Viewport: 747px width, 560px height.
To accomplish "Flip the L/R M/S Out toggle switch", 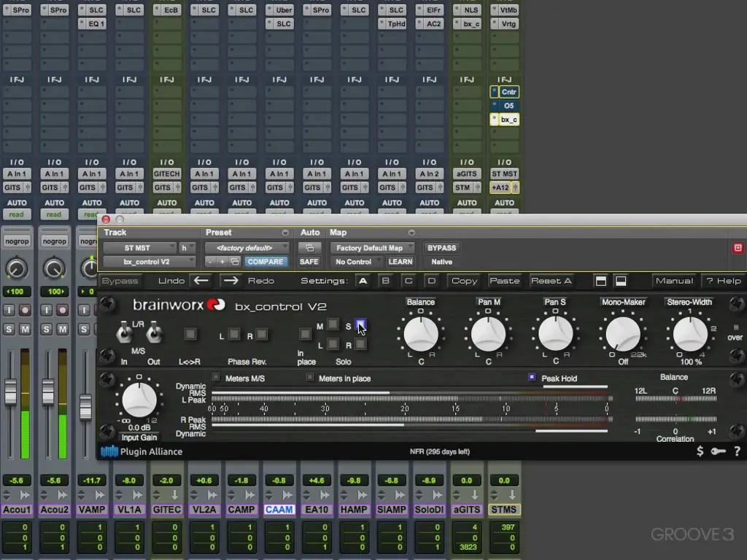I will point(153,332).
